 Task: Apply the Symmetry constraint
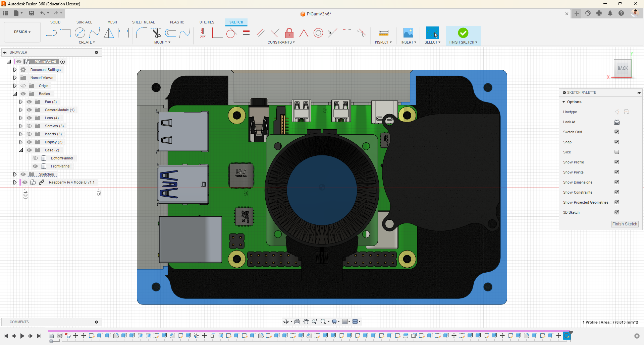(347, 33)
